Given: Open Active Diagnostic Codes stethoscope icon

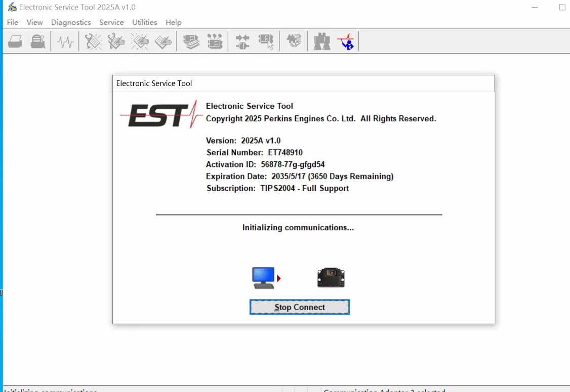Looking at the screenshot, I should tap(93, 41).
